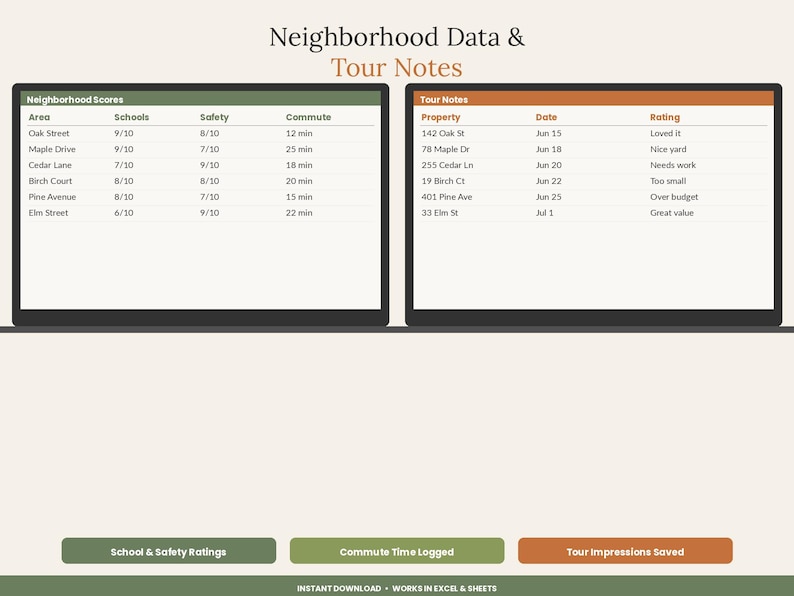
Task: Click the Jun 18 tour date
Action: coord(548,149)
